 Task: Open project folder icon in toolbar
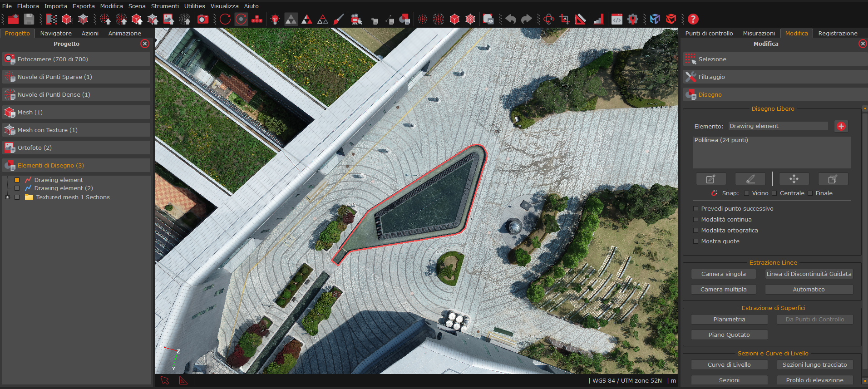pyautogui.click(x=13, y=19)
